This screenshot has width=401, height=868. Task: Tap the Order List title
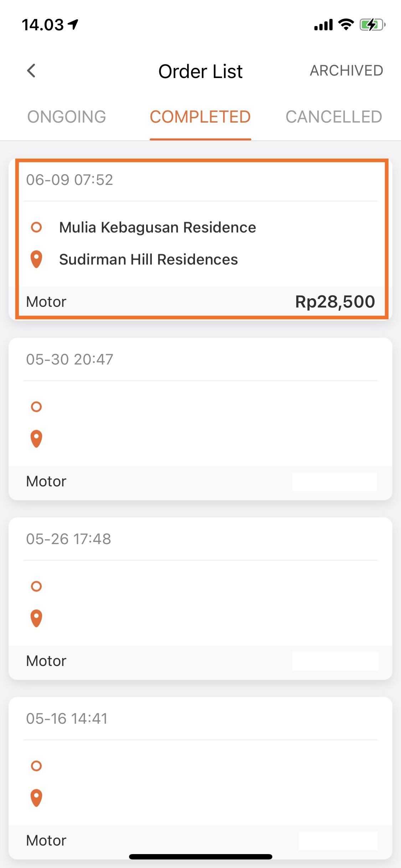(200, 71)
